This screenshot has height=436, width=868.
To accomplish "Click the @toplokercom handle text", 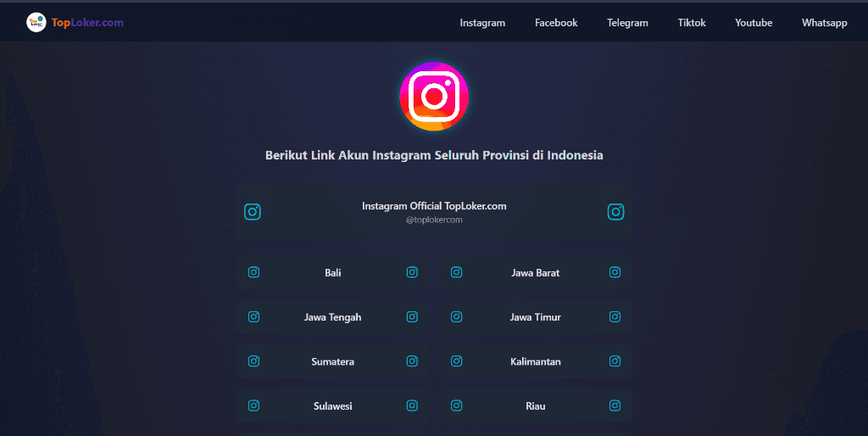I will [x=434, y=220].
